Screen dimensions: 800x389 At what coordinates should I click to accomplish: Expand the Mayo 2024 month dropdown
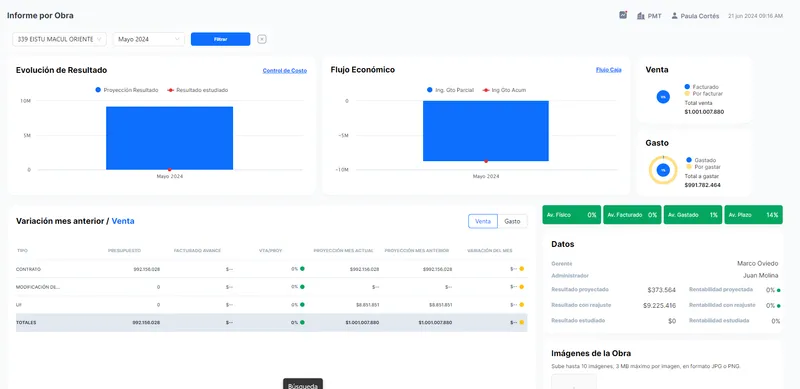tap(148, 39)
